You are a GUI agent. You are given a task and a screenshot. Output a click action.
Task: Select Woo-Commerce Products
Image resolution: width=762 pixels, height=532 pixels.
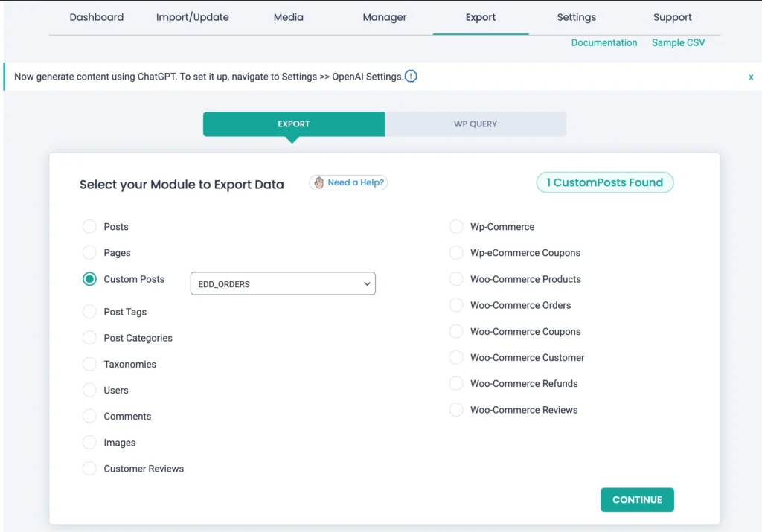pyautogui.click(x=455, y=279)
